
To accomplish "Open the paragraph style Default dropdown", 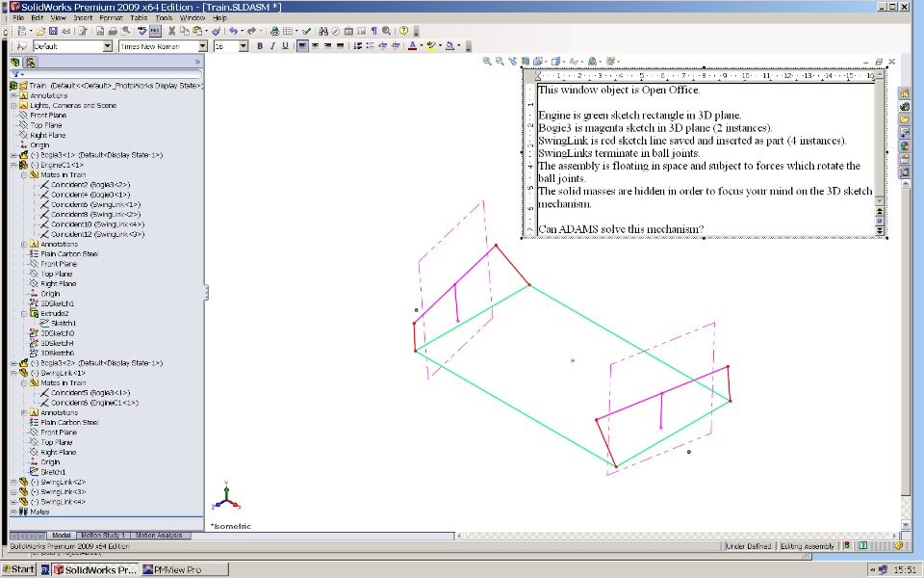I will [107, 46].
